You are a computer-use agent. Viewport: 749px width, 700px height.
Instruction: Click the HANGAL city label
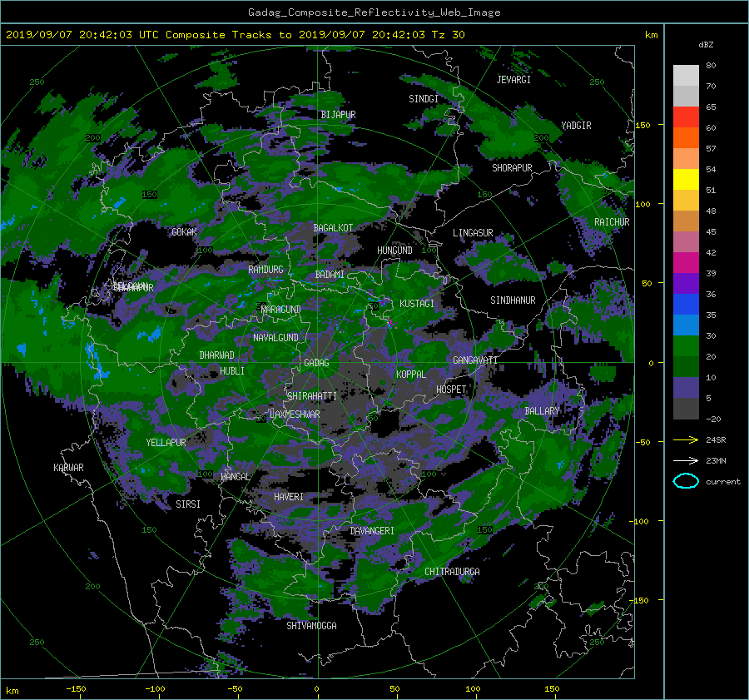[235, 477]
